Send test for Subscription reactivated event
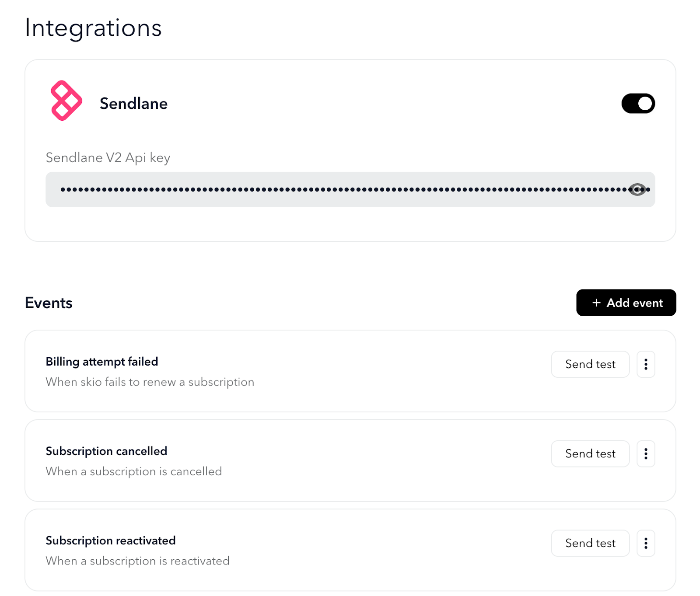This screenshot has width=700, height=596. [590, 543]
